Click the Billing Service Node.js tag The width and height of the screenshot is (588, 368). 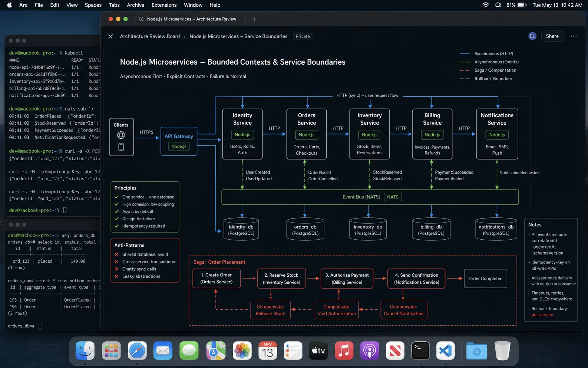pos(432,135)
